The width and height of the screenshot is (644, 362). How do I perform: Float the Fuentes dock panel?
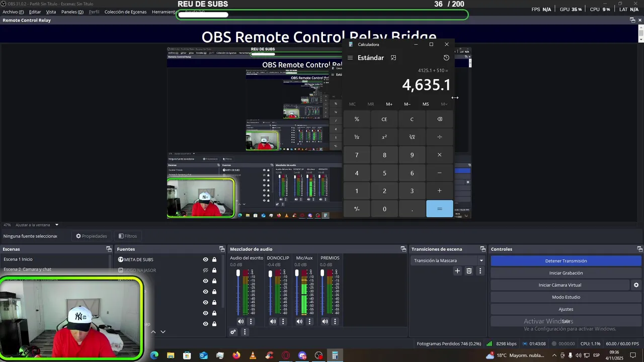tap(222, 249)
